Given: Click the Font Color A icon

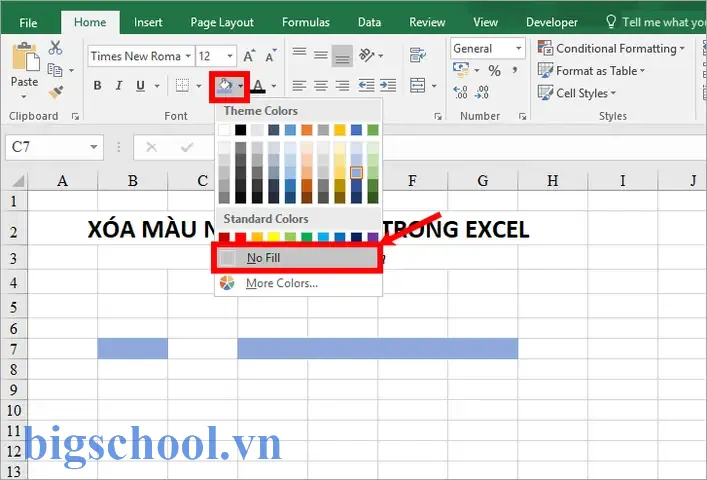Looking at the screenshot, I should [258, 85].
